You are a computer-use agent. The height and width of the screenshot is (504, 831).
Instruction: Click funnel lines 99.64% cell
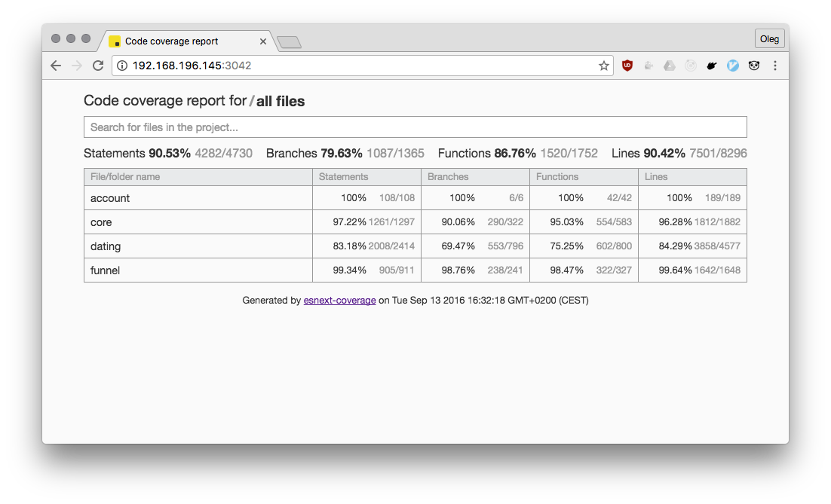click(693, 270)
